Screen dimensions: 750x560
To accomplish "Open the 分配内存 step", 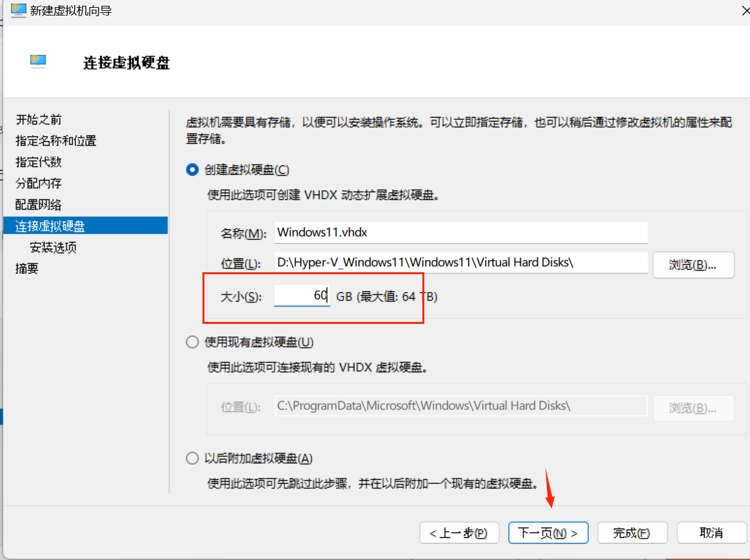I will coord(39,183).
